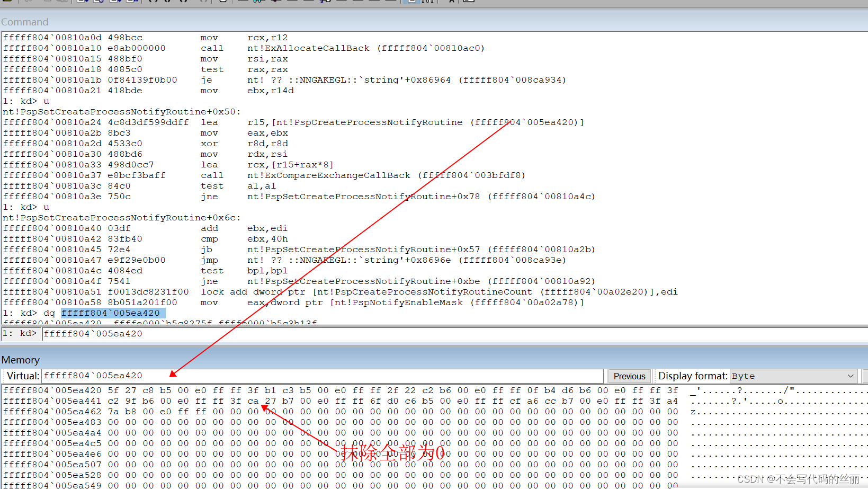Click the test bpl,bpl instruction line
Viewport: 868px width, 489px height.
(x=146, y=271)
